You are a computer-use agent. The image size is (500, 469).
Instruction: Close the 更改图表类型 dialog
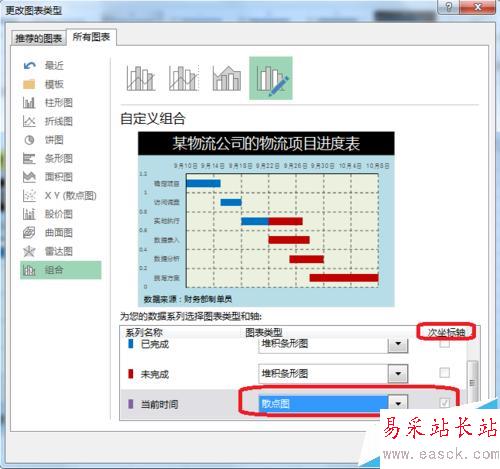pyautogui.click(x=477, y=7)
